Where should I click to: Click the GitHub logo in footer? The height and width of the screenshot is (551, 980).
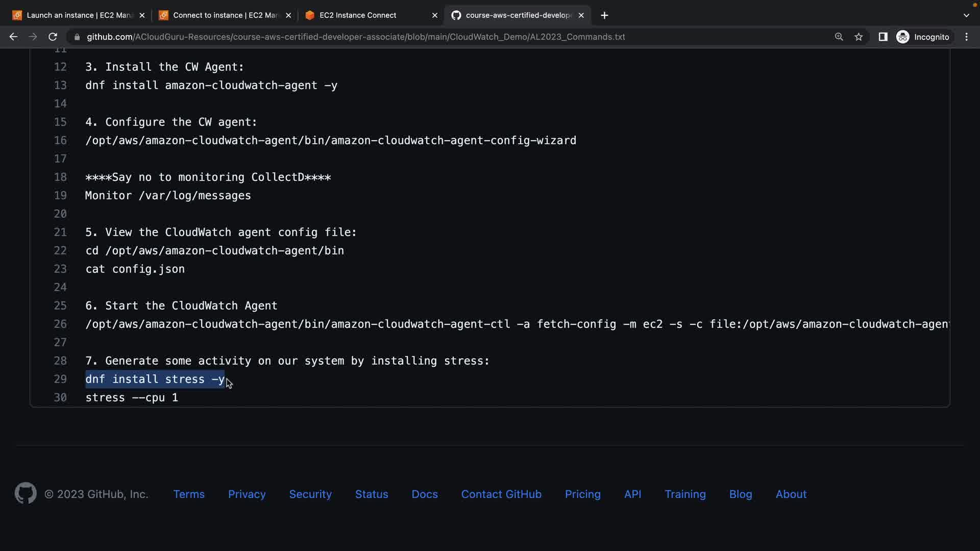[x=26, y=493]
